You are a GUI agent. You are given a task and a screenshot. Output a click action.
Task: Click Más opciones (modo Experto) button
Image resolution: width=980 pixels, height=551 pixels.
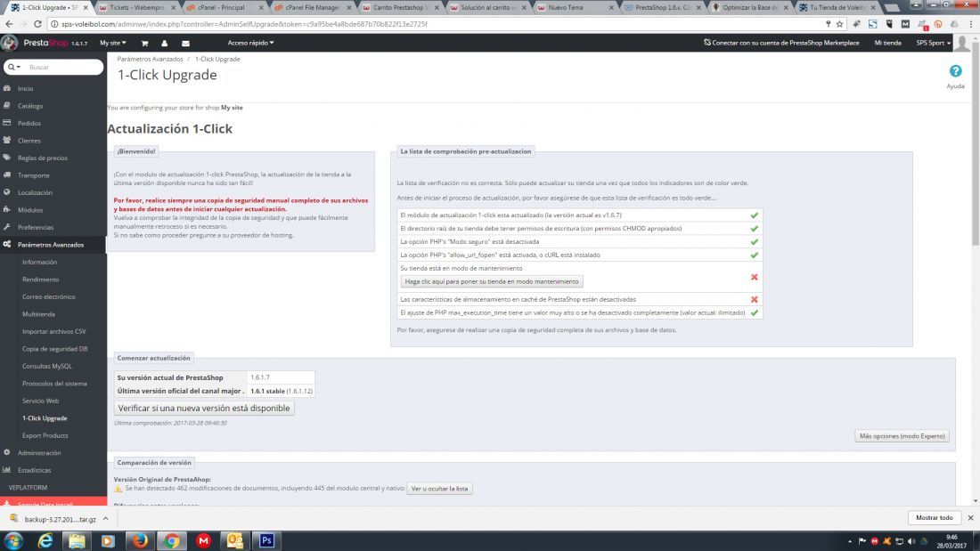pyautogui.click(x=902, y=436)
